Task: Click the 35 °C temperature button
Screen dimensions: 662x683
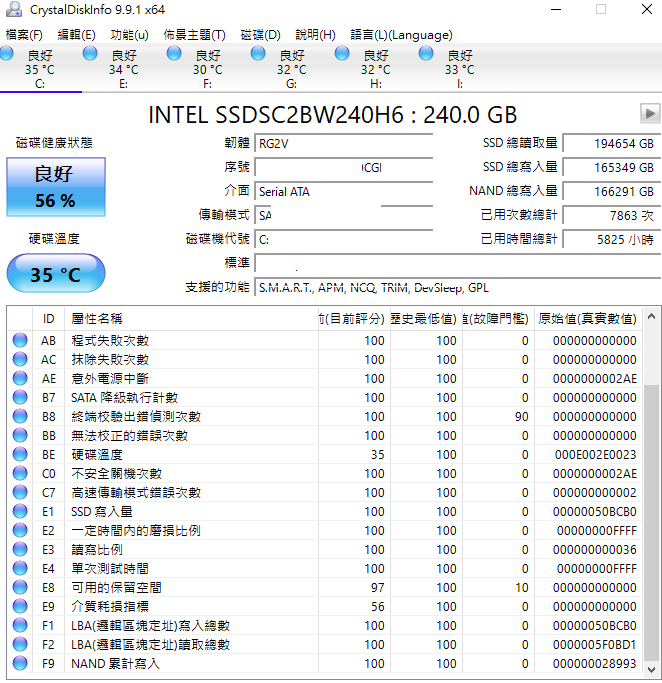Action: [x=56, y=274]
